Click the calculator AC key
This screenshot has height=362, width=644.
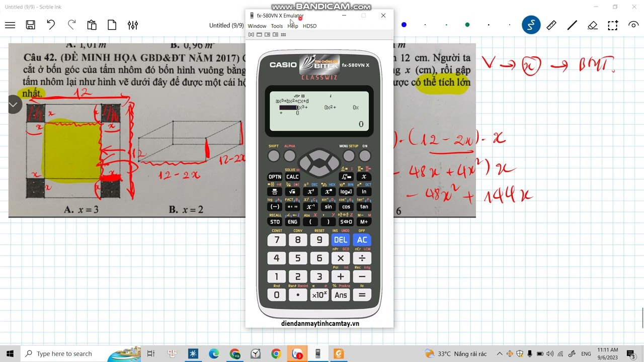pos(362,240)
